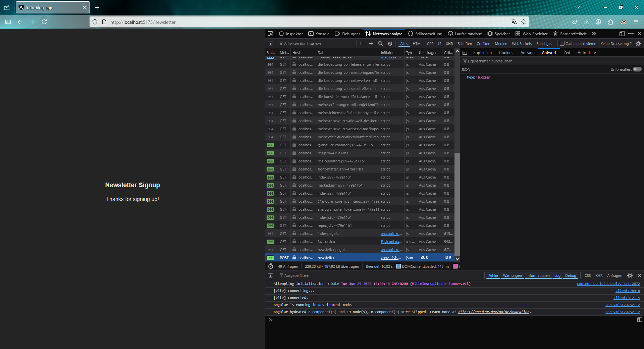Bookmark this page with star icon
The width and height of the screenshot is (644, 349).
524,22
